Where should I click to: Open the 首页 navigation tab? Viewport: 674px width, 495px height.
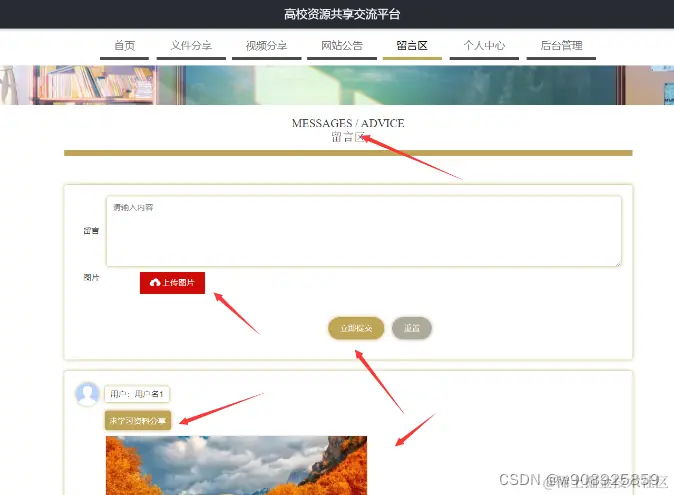pyautogui.click(x=124, y=46)
